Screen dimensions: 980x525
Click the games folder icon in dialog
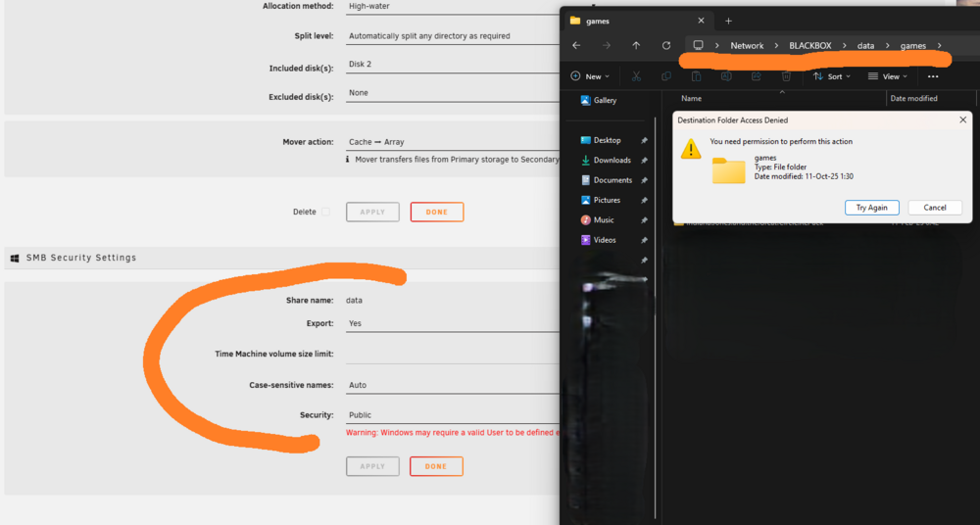729,170
